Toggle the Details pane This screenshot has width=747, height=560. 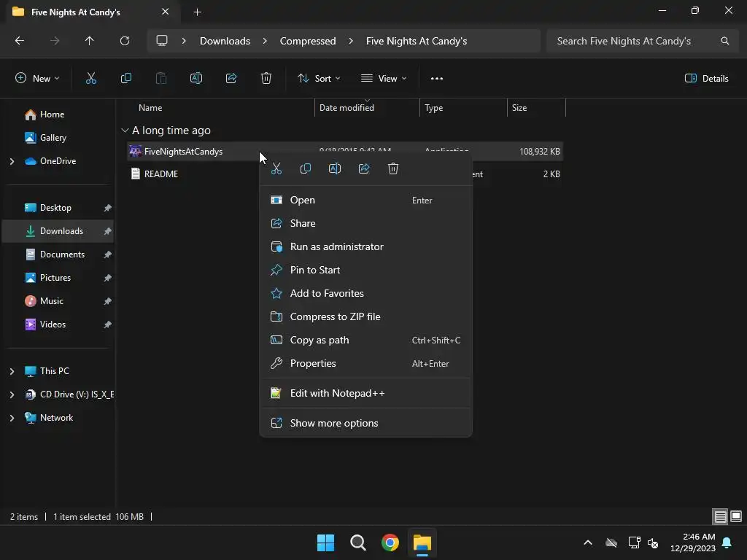point(706,79)
